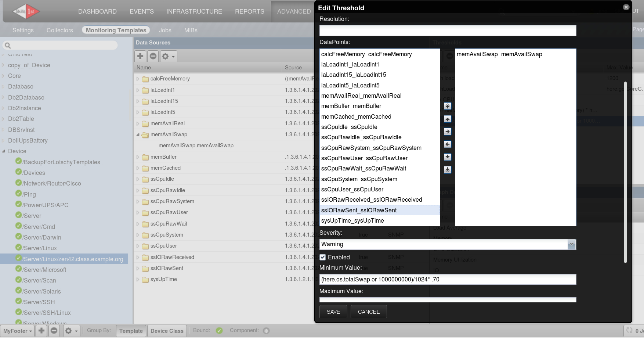644x338 pixels.
Task: Click the Edit Threshold dialog scrollbar
Action: point(625,172)
